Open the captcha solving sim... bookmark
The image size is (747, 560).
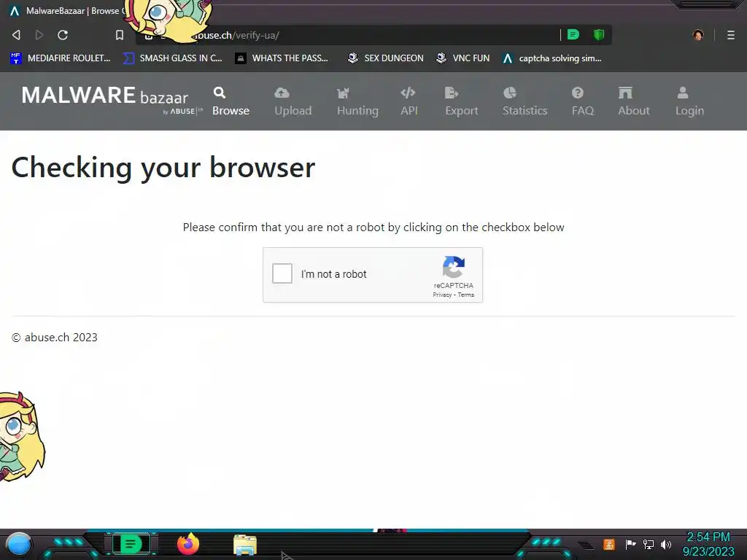coord(552,58)
